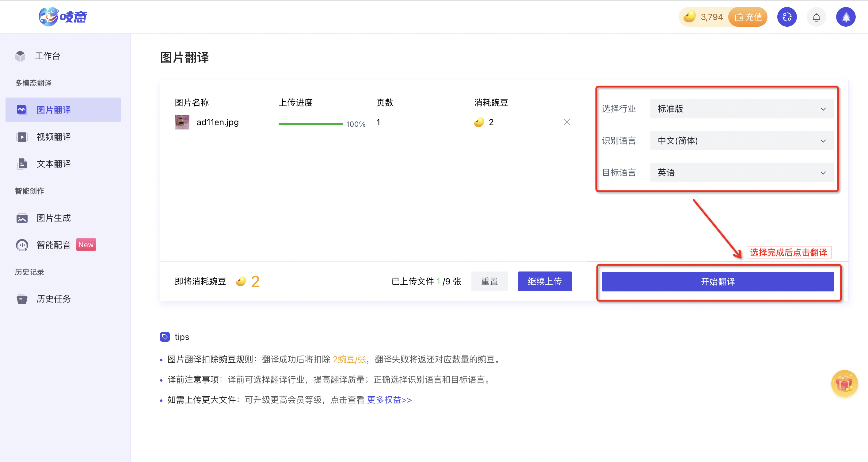Click the blue switch icon in header

(x=786, y=17)
